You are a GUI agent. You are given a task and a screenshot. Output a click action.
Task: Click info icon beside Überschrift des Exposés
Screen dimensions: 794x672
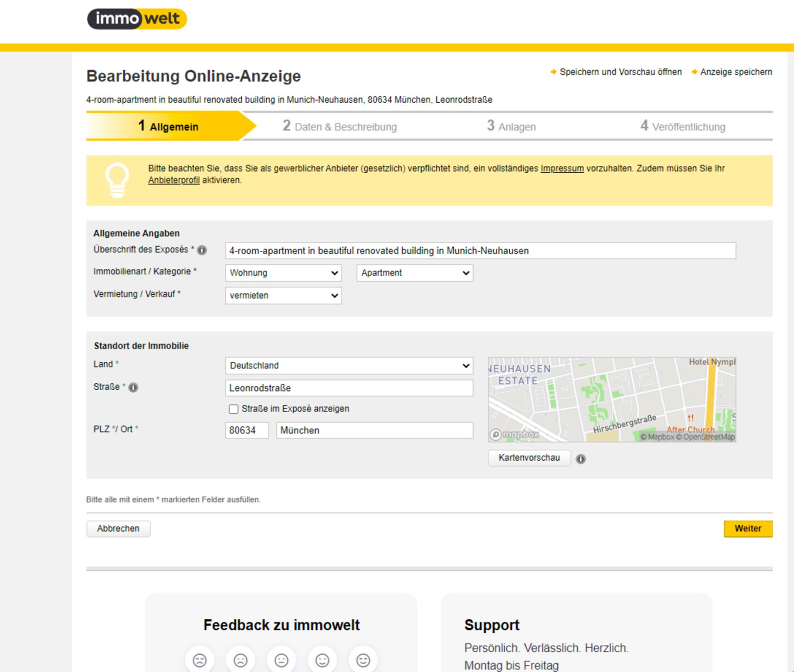click(202, 250)
